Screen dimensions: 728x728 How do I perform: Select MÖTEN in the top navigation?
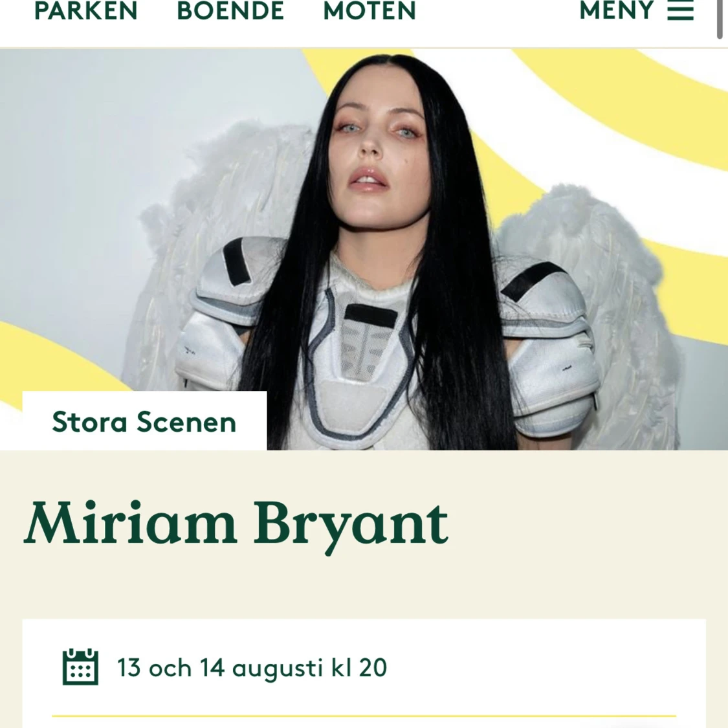[x=369, y=11]
